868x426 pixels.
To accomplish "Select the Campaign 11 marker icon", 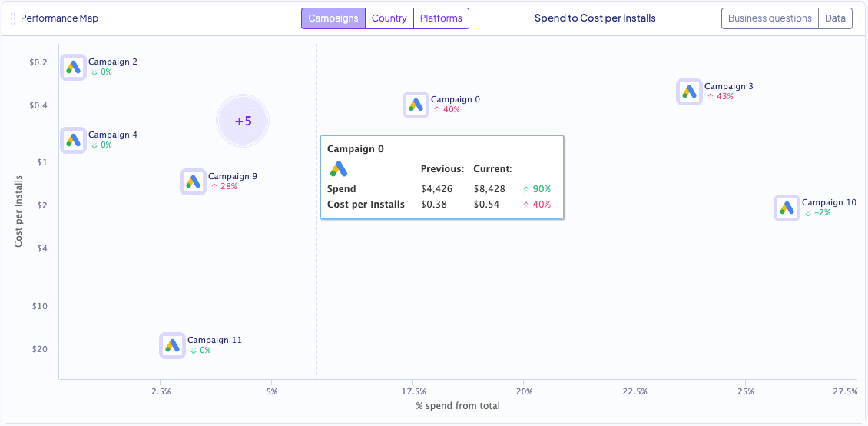I will 172,346.
